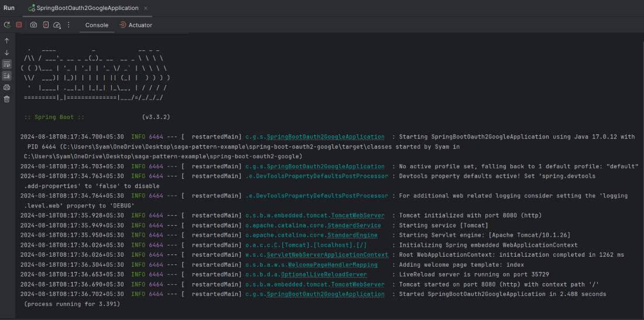Click the timestamp 2024-08-18T08:17:36.304+05:30
This screenshot has height=320, width=644.
tap(72, 265)
